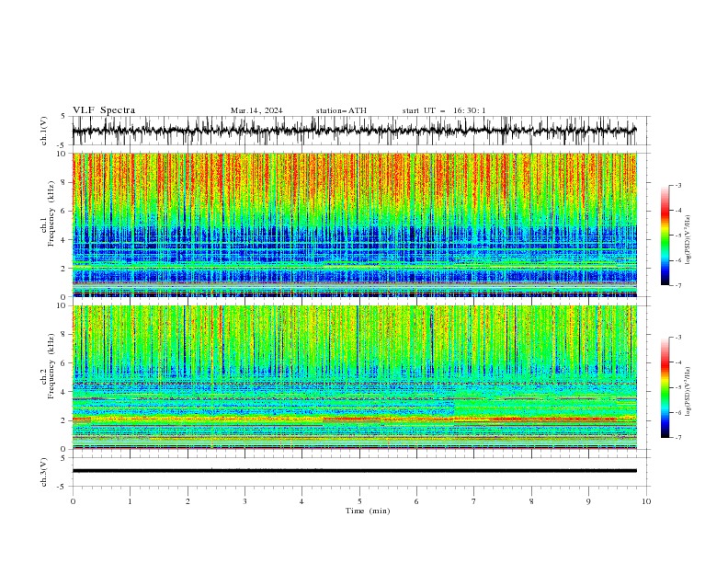Click time axis tick label "7"
This screenshot has width=728, height=563.
click(474, 501)
